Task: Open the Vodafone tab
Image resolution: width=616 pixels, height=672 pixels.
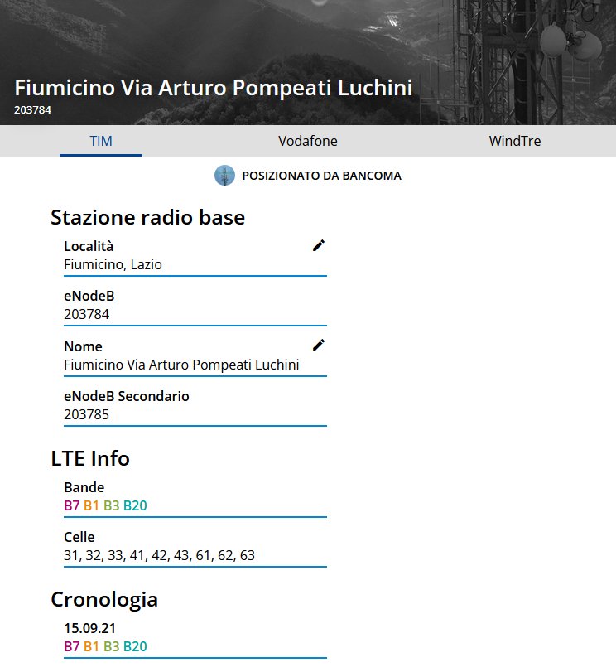Action: click(307, 141)
